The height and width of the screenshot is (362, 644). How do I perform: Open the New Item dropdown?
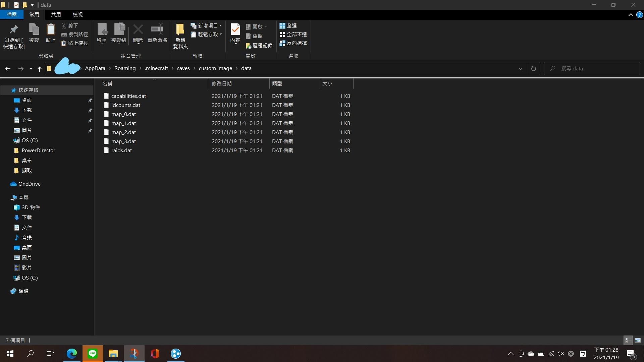tap(206, 26)
